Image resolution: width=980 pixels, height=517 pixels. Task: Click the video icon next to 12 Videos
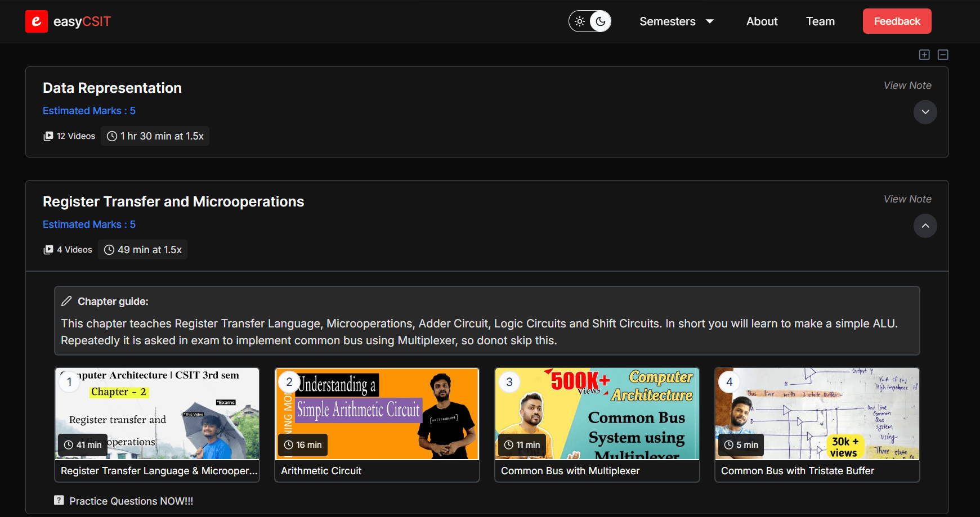click(x=48, y=136)
